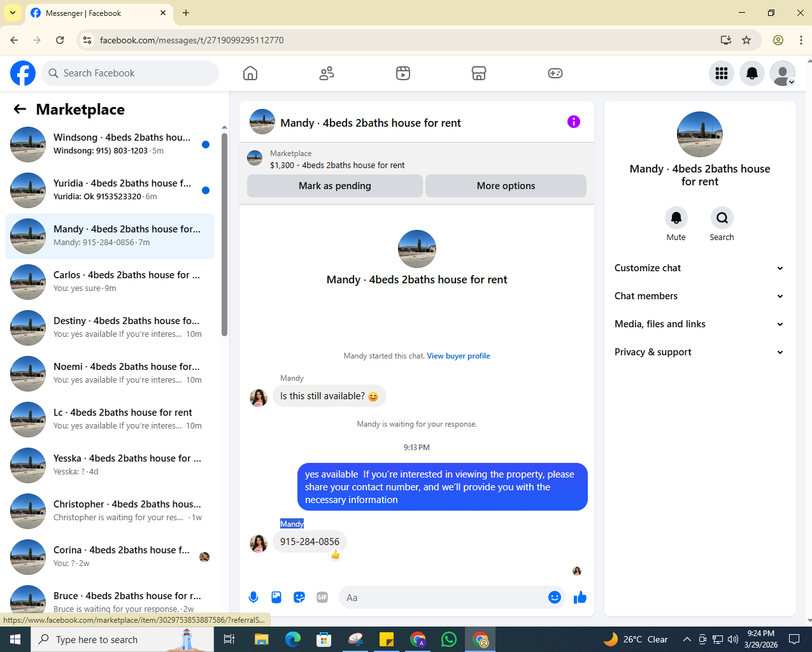The image size is (812, 652).
Task: Open Yesska conversation in list
Action: pos(110,465)
